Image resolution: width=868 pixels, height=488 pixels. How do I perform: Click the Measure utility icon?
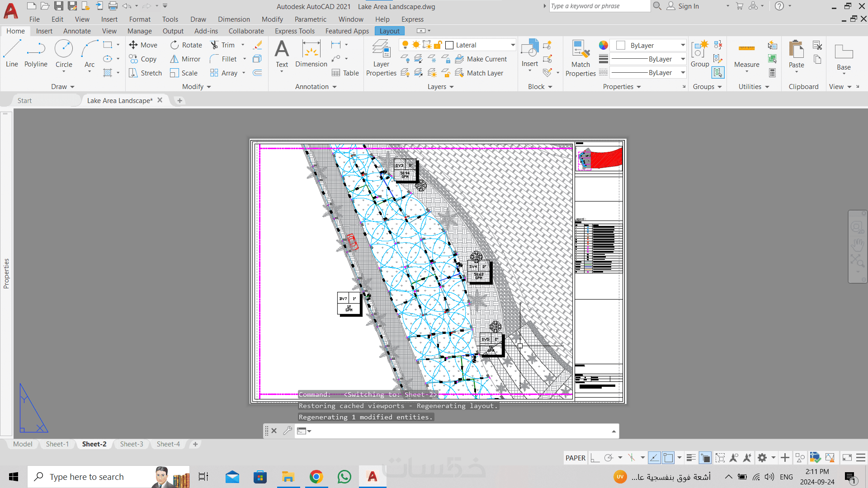(x=746, y=48)
